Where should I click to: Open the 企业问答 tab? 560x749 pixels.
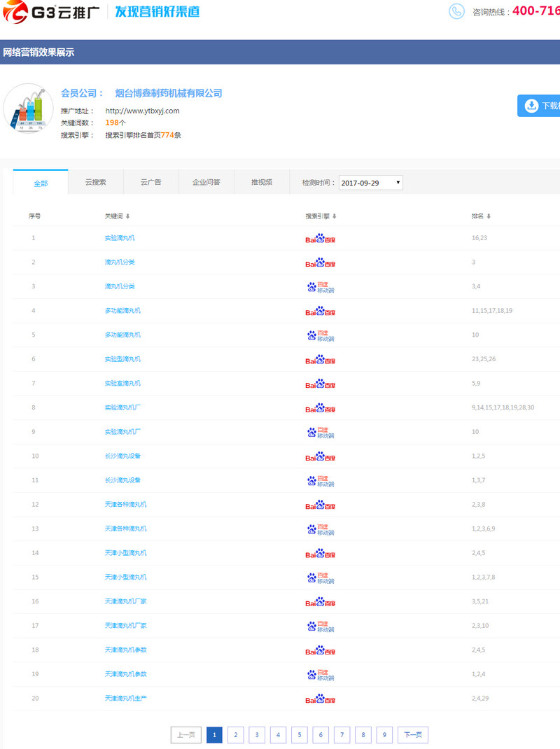(206, 182)
